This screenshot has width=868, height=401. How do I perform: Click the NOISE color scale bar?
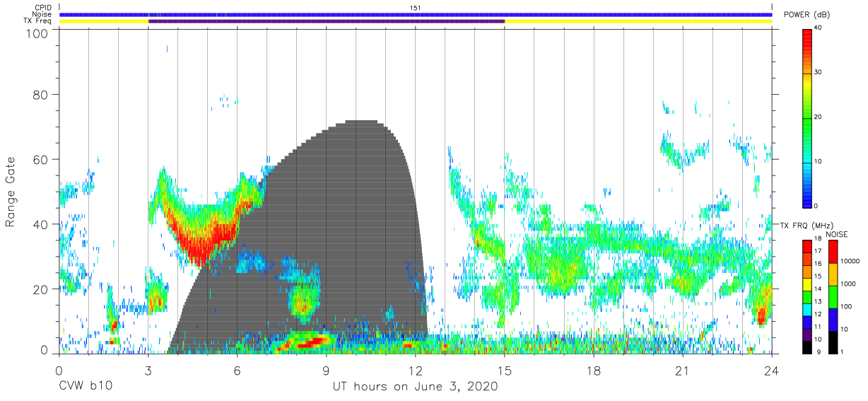[833, 297]
